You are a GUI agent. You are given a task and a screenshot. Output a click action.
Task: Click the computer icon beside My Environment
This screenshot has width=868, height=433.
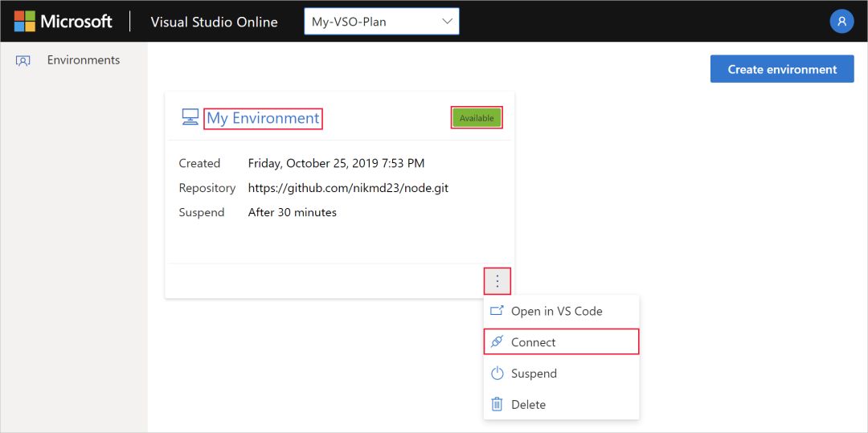tap(190, 117)
